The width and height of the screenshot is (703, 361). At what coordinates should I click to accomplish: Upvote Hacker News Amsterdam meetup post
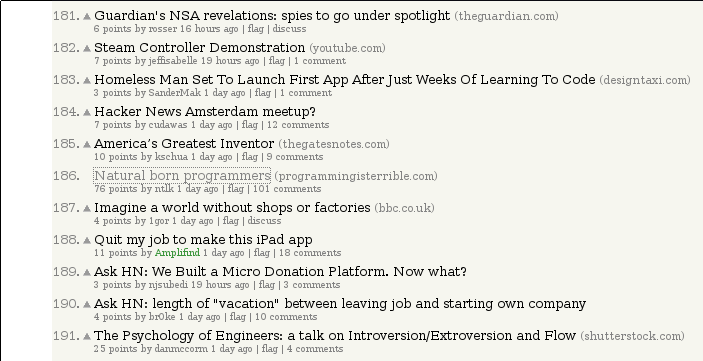click(87, 113)
